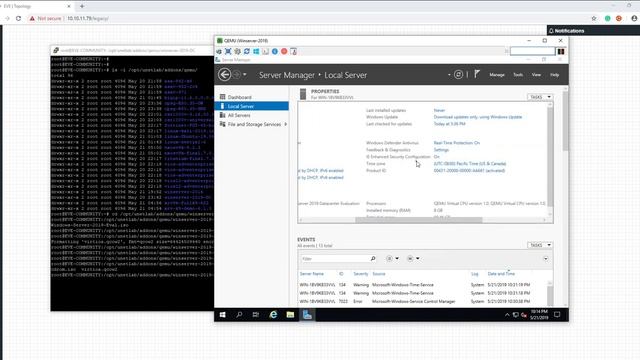The image size is (640, 360).
Task: Open the EVENTS Tasks dropdown
Action: click(540, 245)
